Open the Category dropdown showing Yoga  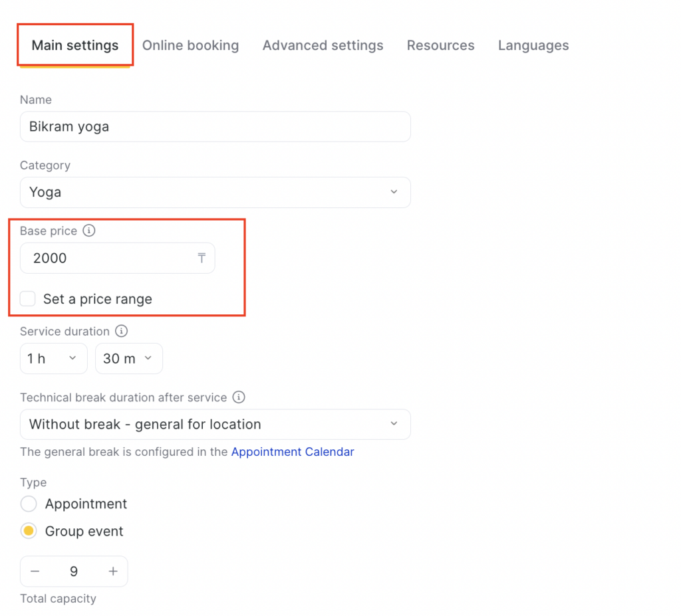(215, 192)
